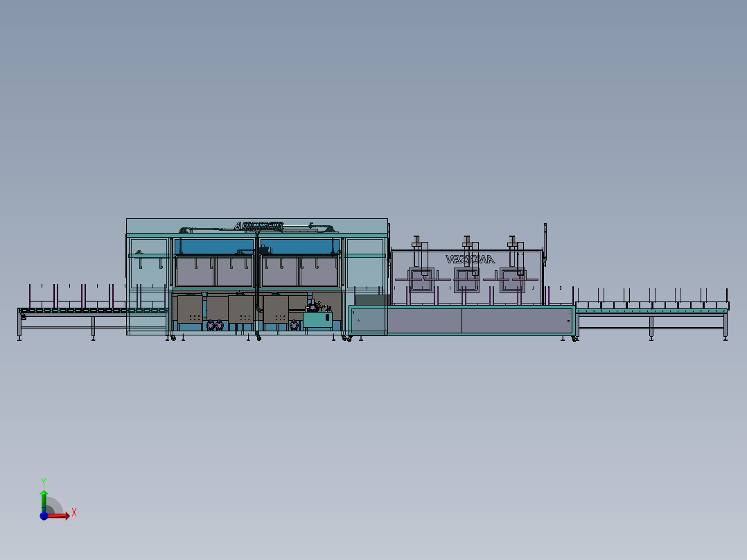Click the red X axis arrow of triad
Screen dimensions: 747x560
(x=59, y=516)
